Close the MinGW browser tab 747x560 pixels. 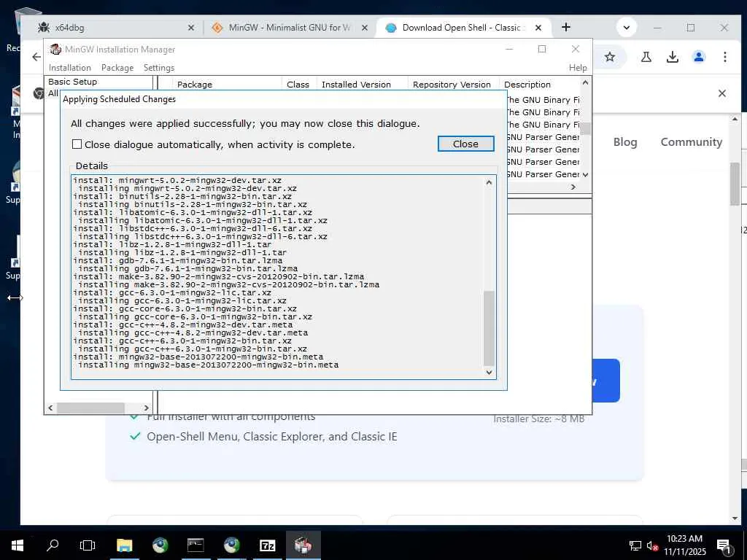tap(365, 28)
